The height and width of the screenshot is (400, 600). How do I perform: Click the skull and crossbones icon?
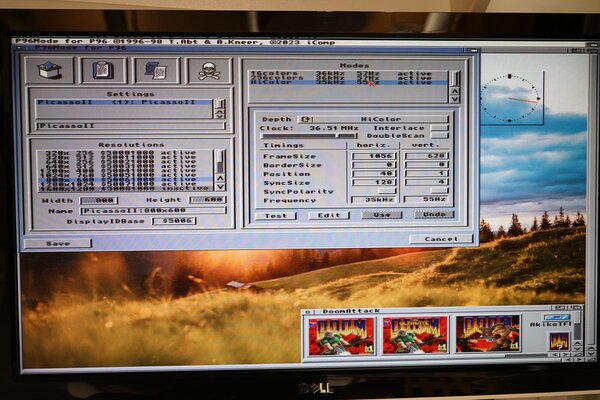pyautogui.click(x=208, y=70)
